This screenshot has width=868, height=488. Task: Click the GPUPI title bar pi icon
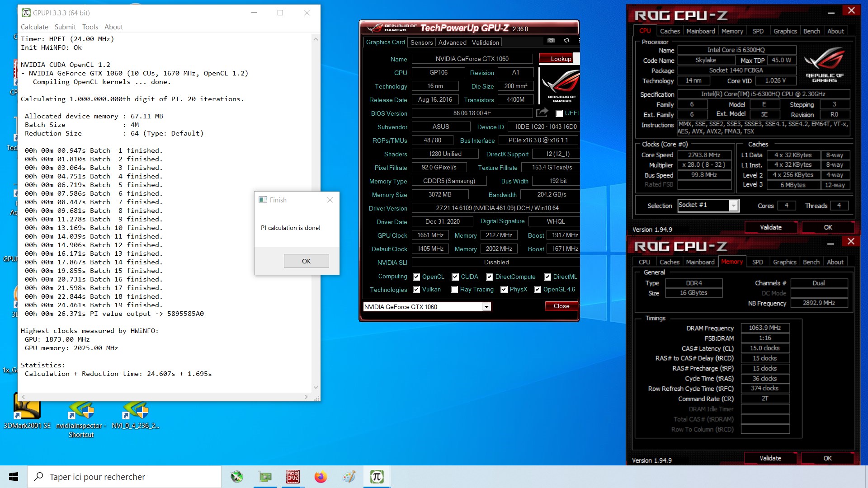[x=26, y=13]
